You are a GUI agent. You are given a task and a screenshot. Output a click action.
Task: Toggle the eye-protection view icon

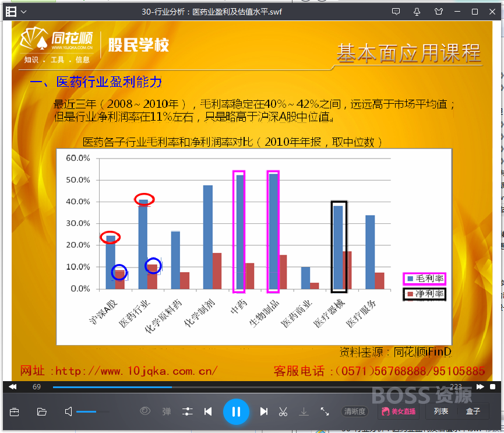click(145, 411)
